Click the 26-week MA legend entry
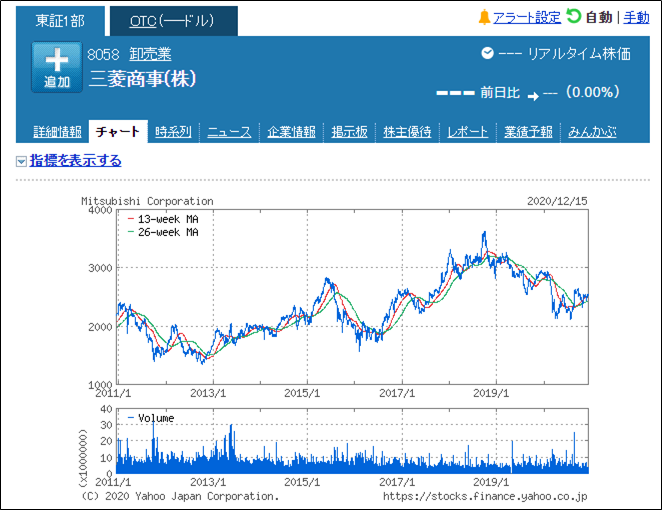This screenshot has height=510, width=662. [x=163, y=232]
